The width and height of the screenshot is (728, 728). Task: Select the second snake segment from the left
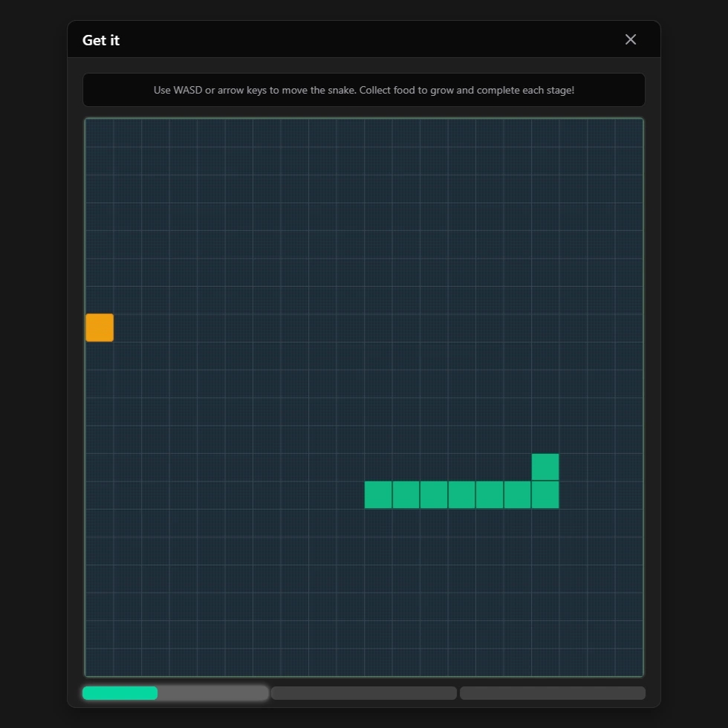point(406,495)
